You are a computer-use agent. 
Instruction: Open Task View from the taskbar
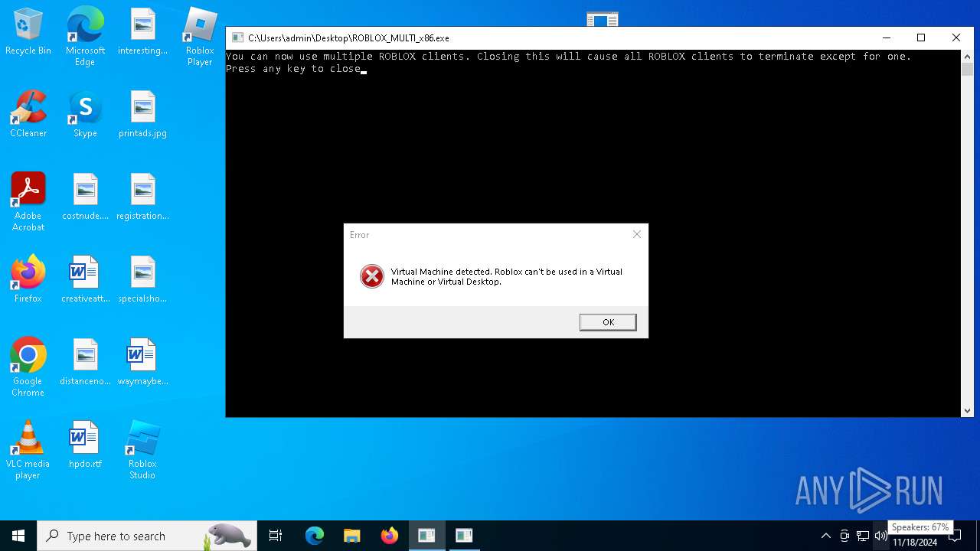click(276, 536)
